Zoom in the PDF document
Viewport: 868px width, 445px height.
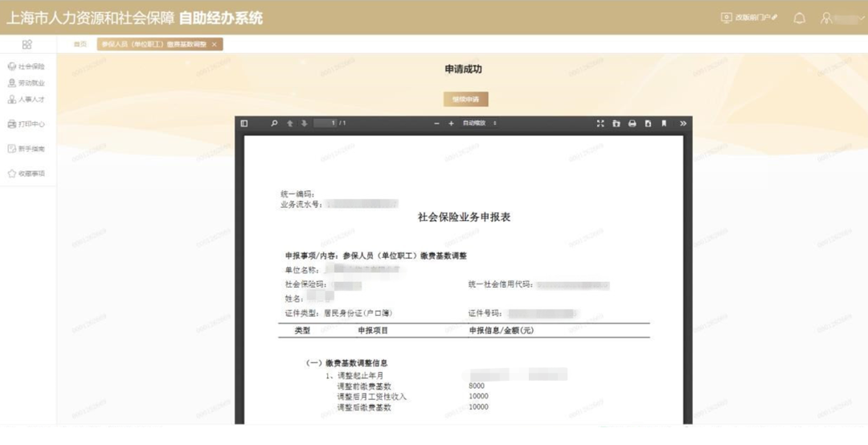coord(451,124)
